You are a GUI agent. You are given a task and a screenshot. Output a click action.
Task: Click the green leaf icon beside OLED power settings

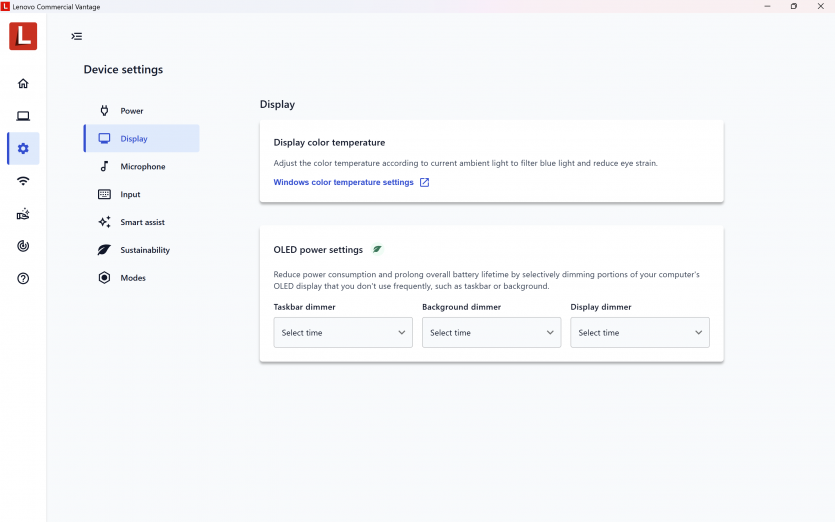377,250
